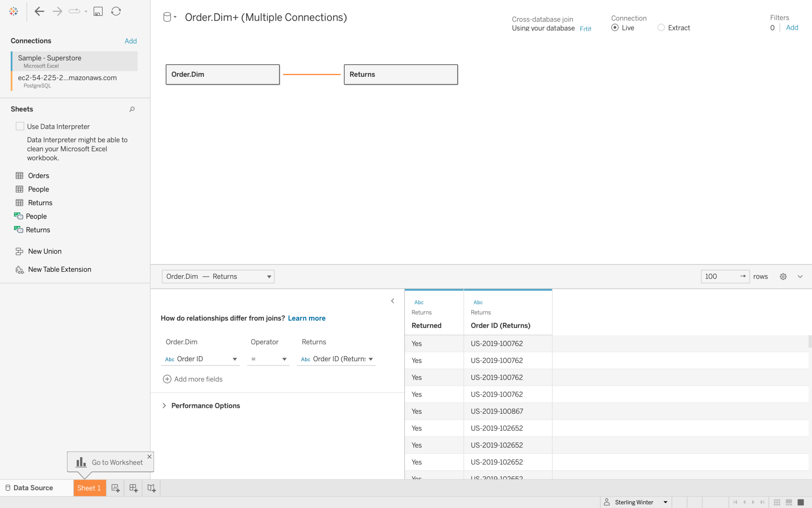
Task: Click the New Union icon
Action: pos(19,252)
